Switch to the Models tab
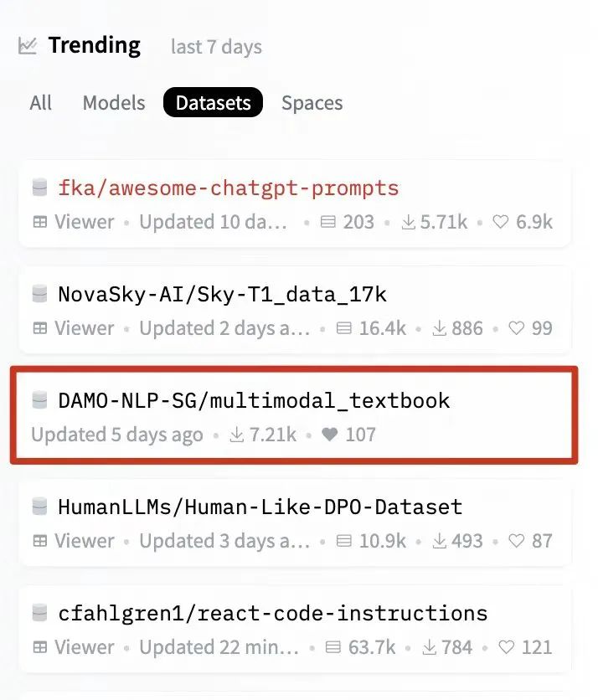Viewport: 598px width, 700px height. point(114,104)
